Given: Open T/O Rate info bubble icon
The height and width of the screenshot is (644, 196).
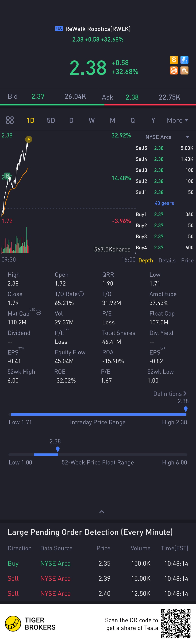Looking at the screenshot, I should [x=81, y=294].
